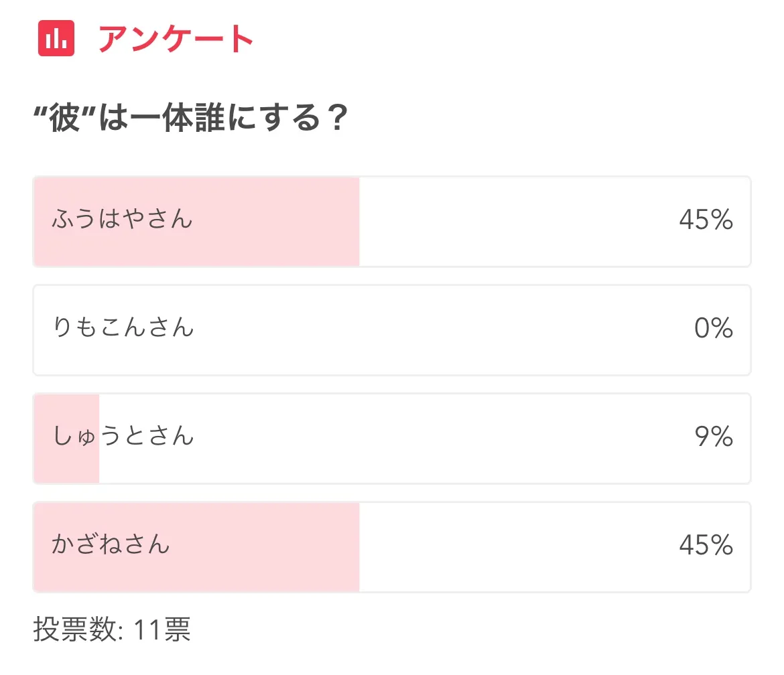Click the white unfilled area in かざねさん row

pos(516,547)
